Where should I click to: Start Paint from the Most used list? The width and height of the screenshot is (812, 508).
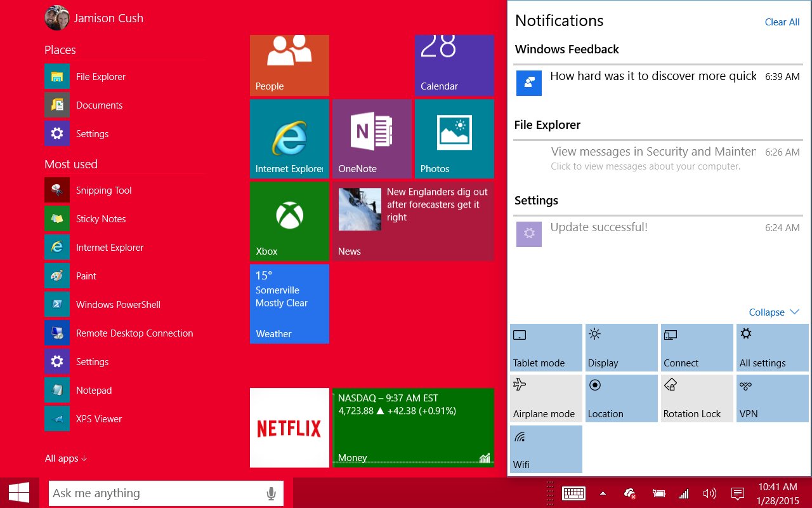[x=126, y=276]
